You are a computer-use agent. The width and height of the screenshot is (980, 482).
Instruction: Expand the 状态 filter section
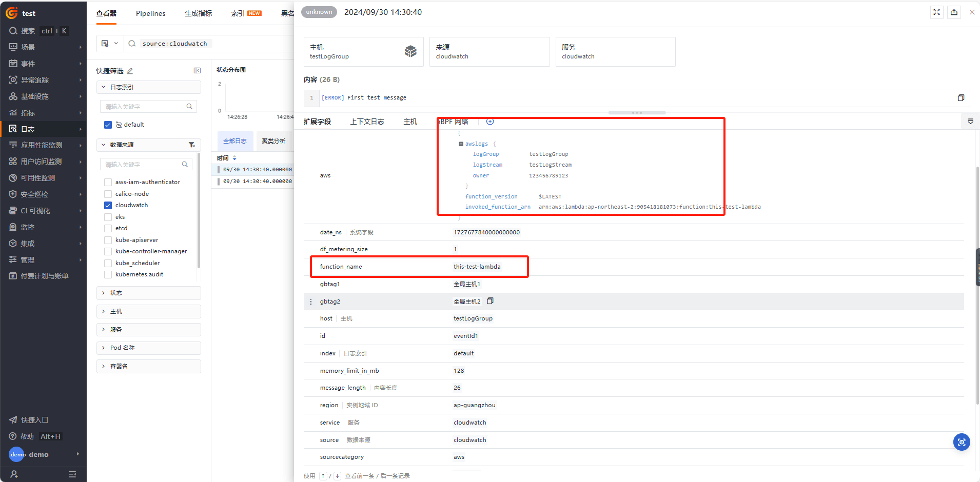[x=148, y=293]
